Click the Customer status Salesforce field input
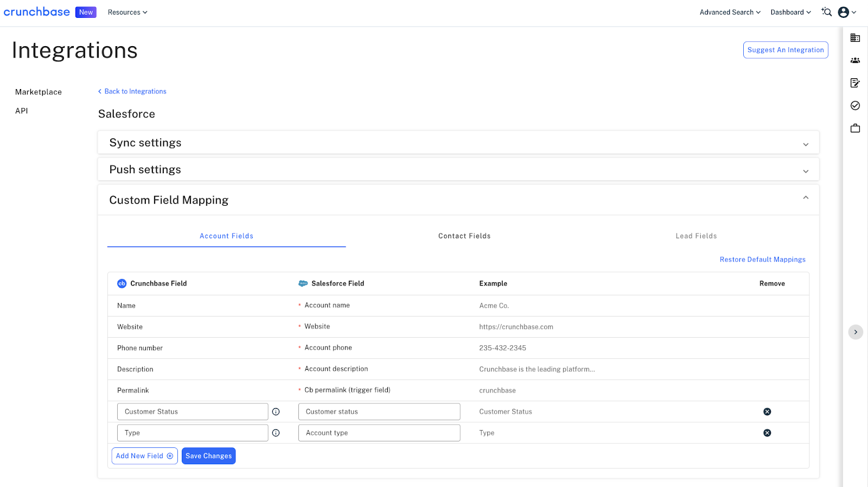 point(379,412)
